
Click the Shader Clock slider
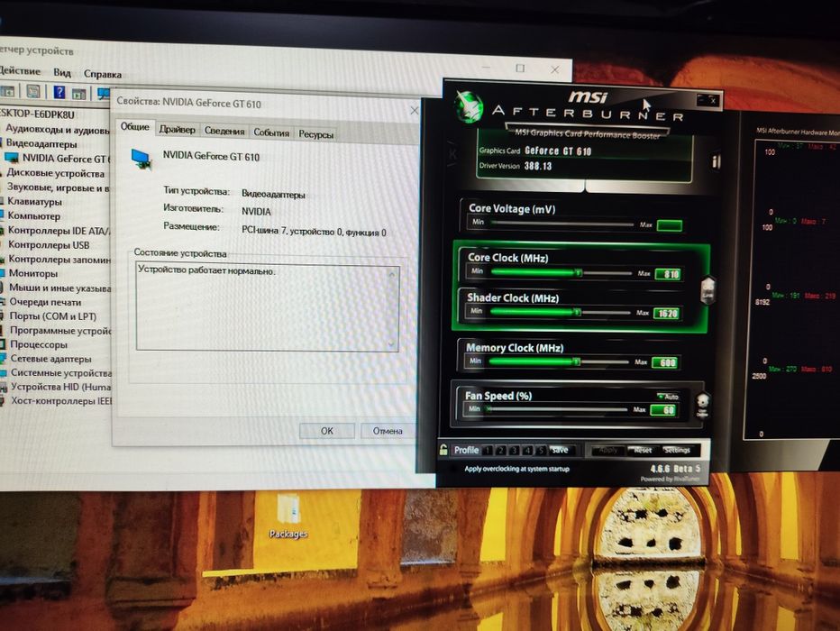560,312
